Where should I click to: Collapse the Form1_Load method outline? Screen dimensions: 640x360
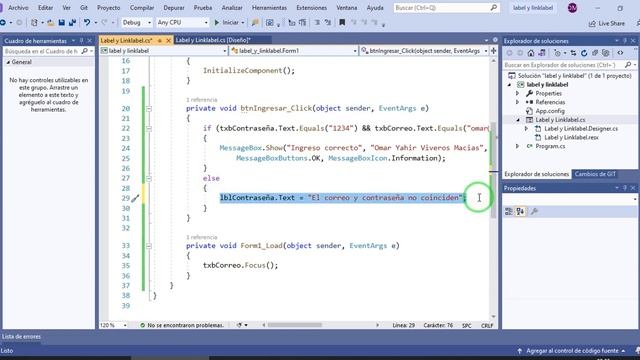coord(149,246)
